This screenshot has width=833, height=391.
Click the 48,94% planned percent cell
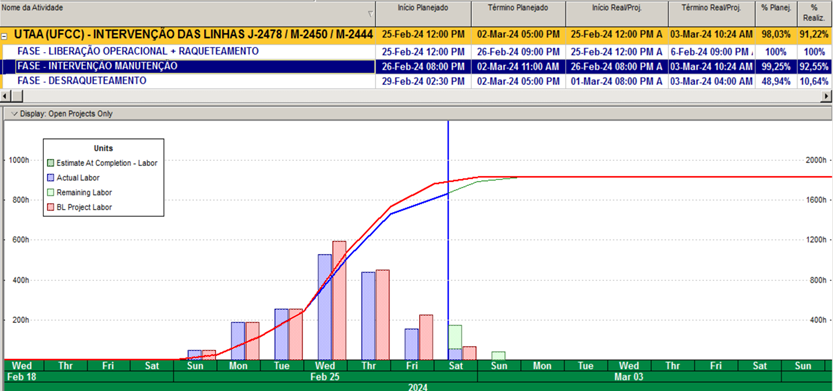click(776, 81)
